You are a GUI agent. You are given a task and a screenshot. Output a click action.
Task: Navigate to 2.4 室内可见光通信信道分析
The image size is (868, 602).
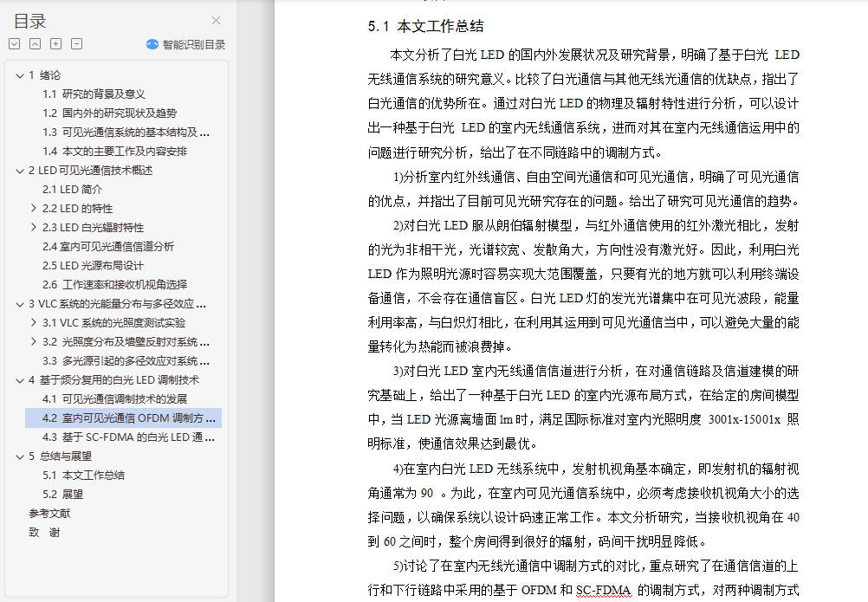point(108,246)
